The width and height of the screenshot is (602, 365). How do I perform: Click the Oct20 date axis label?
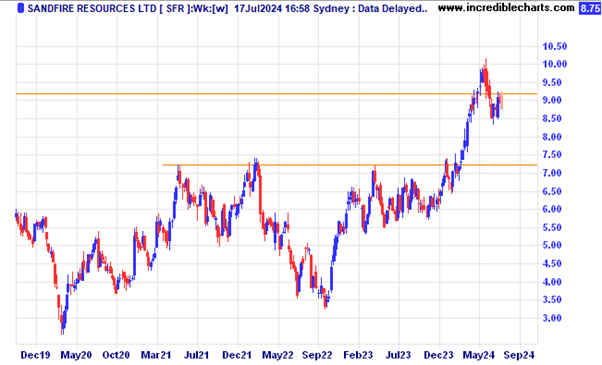(116, 355)
